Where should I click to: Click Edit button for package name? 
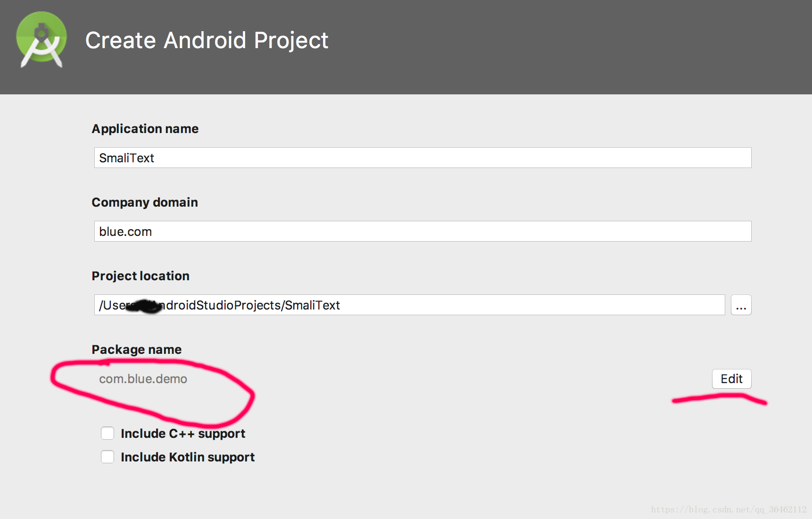coord(731,379)
